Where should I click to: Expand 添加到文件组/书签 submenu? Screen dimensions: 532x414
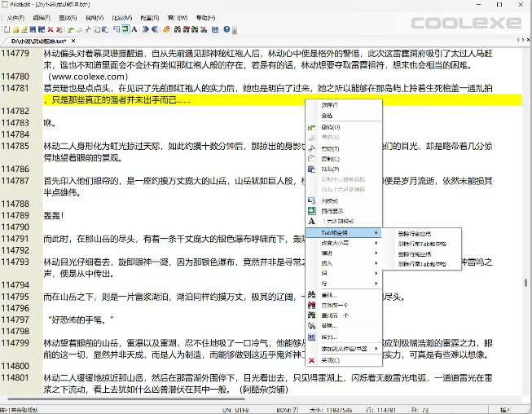point(344,349)
